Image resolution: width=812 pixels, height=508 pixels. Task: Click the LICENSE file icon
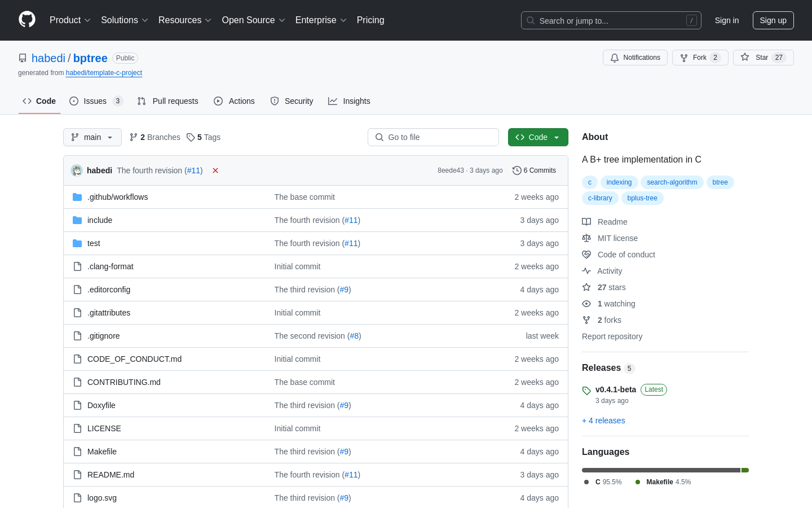pos(77,428)
